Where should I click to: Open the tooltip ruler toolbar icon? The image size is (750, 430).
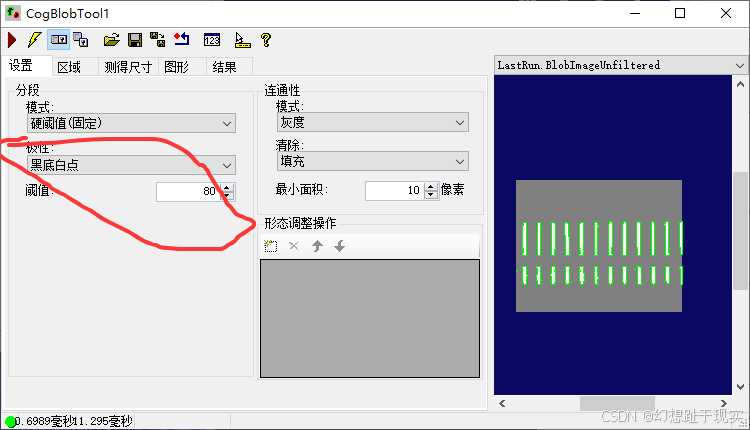(243, 40)
